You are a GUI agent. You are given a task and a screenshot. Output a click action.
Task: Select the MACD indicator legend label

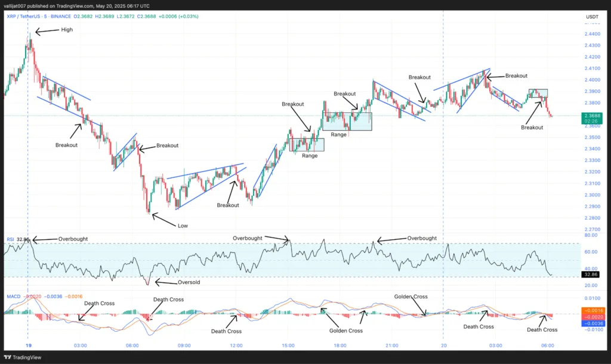click(x=13, y=297)
